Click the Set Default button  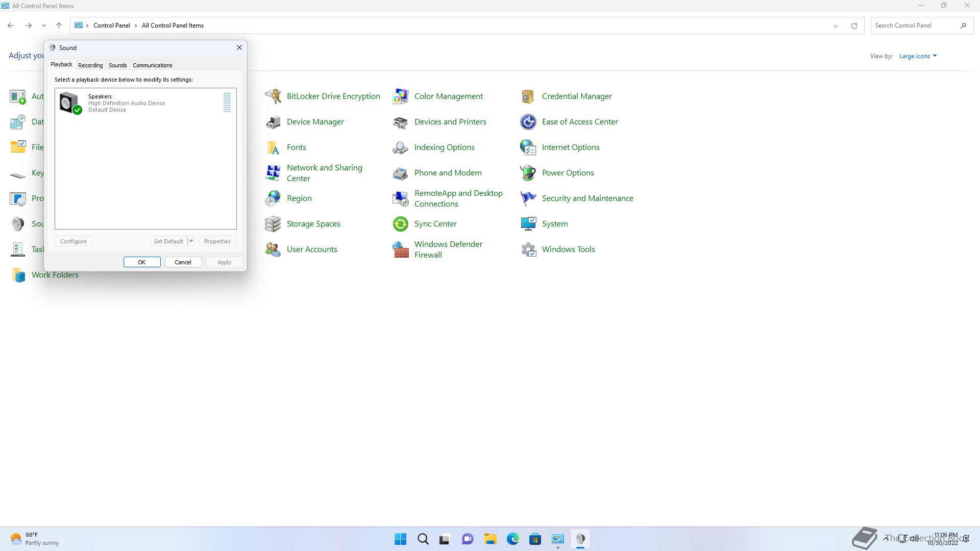click(168, 241)
